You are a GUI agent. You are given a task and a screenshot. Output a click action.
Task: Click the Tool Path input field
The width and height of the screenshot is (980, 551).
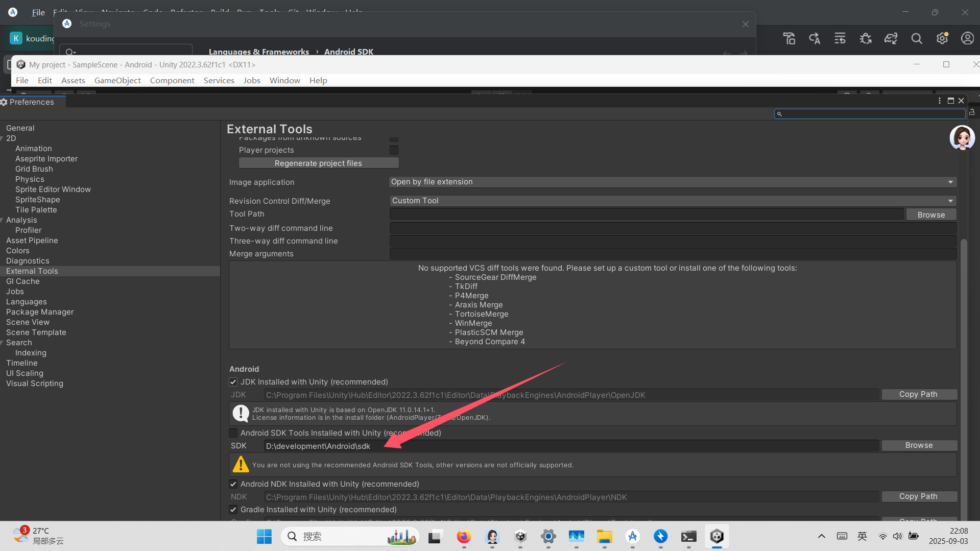tap(647, 214)
